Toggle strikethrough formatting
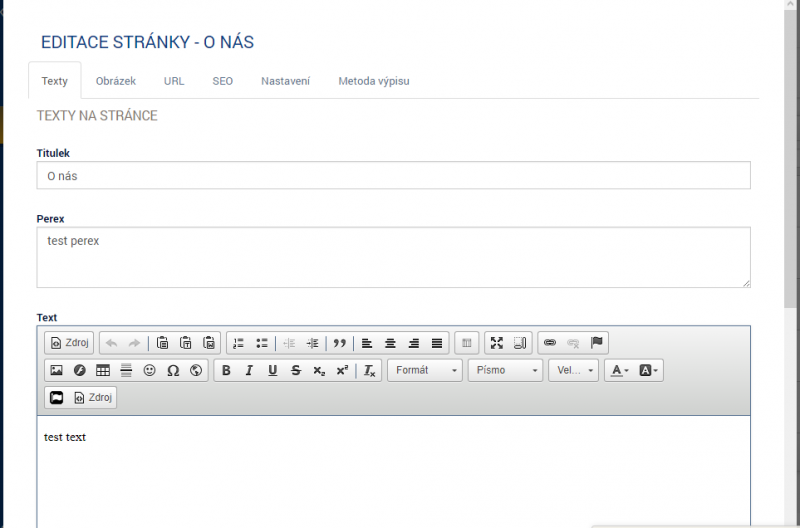800x528 pixels. pos(295,370)
